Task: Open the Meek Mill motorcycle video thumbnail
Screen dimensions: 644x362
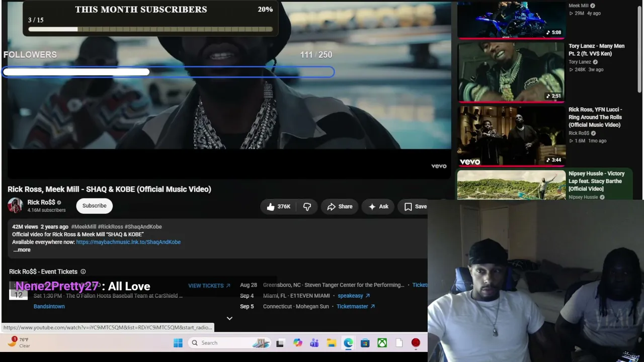Action: click(x=511, y=19)
